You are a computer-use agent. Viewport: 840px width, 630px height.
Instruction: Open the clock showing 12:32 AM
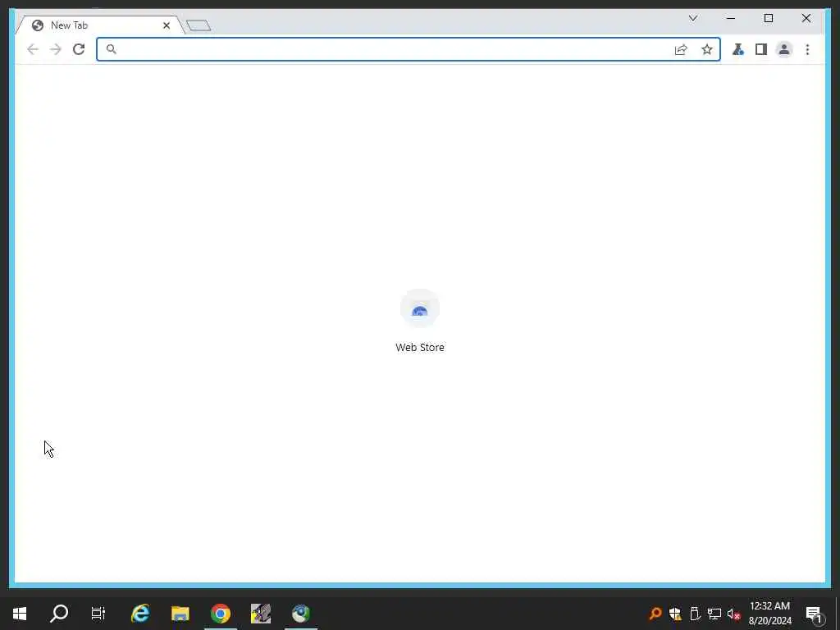pyautogui.click(x=769, y=614)
